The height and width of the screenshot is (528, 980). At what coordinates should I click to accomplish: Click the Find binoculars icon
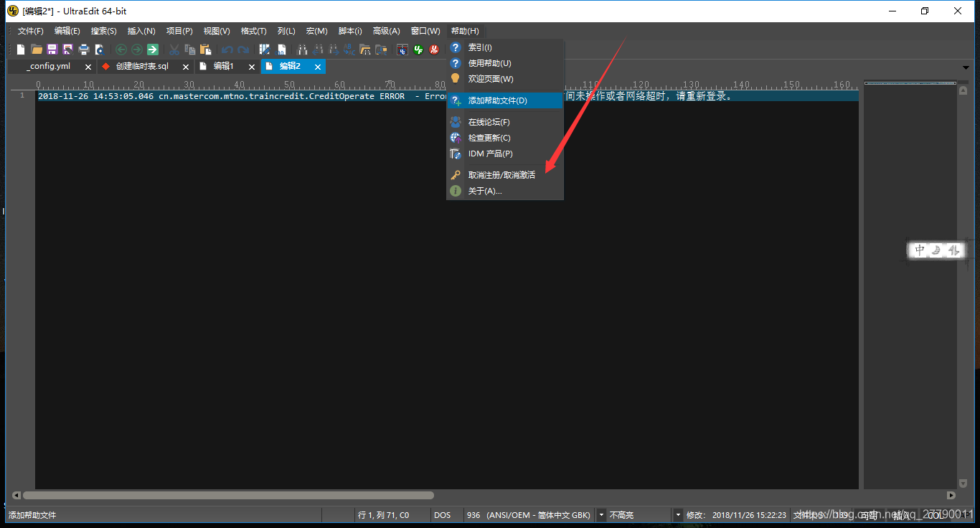[x=302, y=49]
